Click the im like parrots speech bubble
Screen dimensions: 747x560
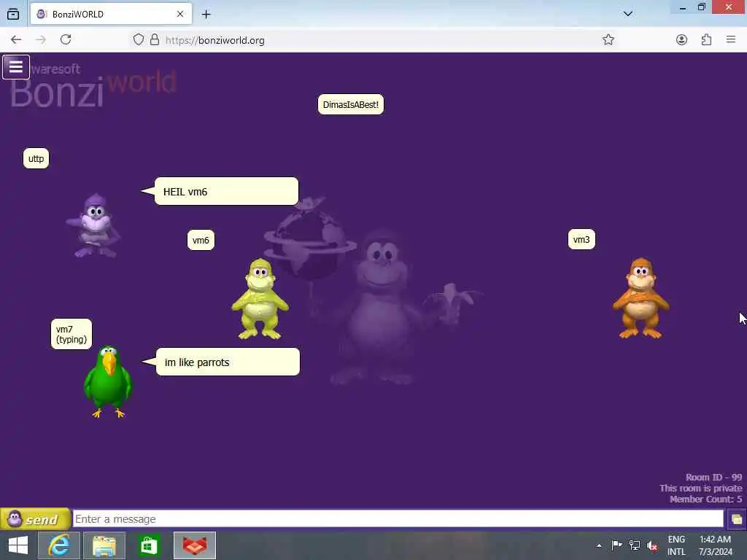[228, 362]
